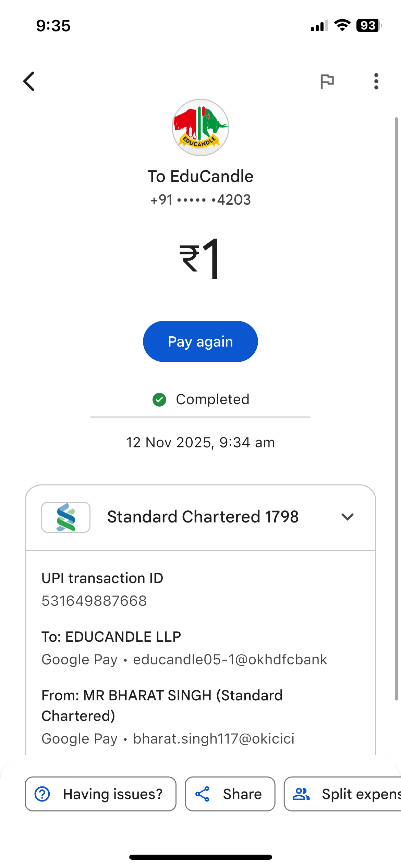Tap the back arrow icon
The image size is (401, 868).
point(29,81)
